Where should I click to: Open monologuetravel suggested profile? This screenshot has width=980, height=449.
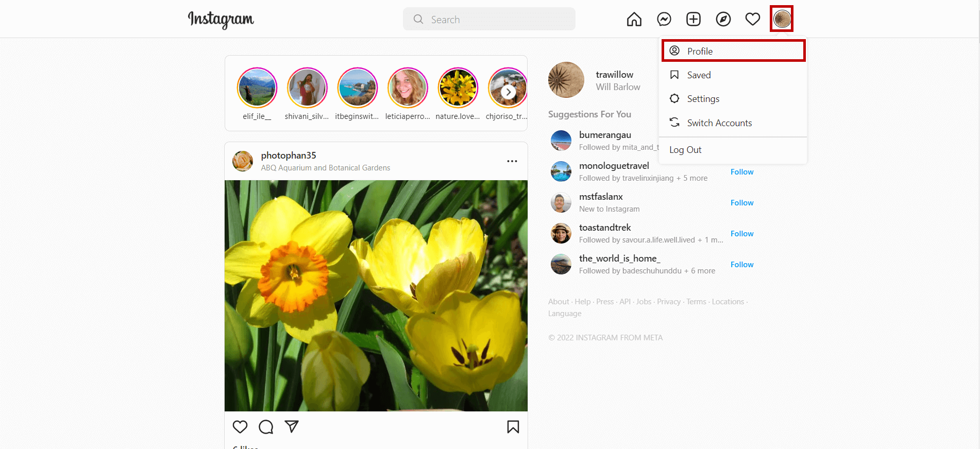614,166
